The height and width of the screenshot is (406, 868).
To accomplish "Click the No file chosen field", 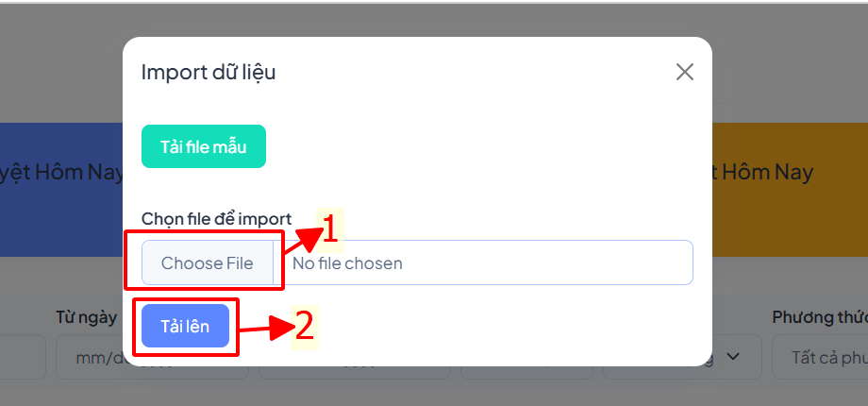I will [x=483, y=262].
